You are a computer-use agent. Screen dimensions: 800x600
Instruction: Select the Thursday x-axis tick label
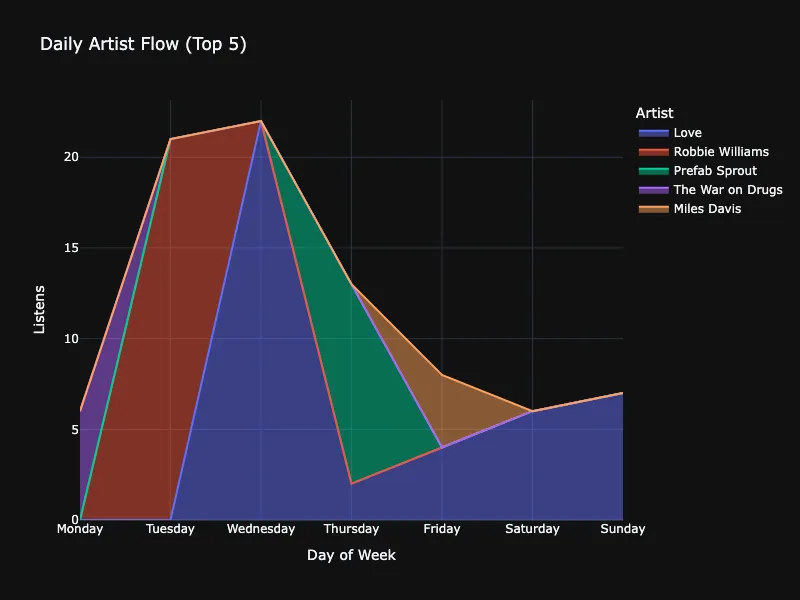[x=351, y=529]
